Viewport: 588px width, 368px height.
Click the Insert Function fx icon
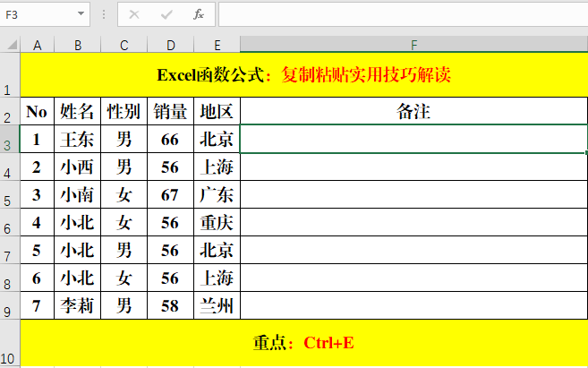click(x=199, y=14)
